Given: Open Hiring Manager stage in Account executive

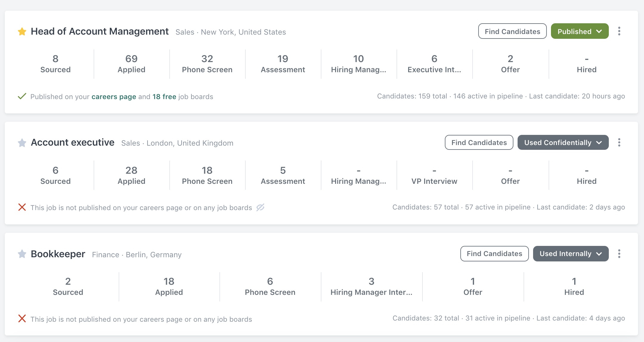Looking at the screenshot, I should [x=359, y=175].
